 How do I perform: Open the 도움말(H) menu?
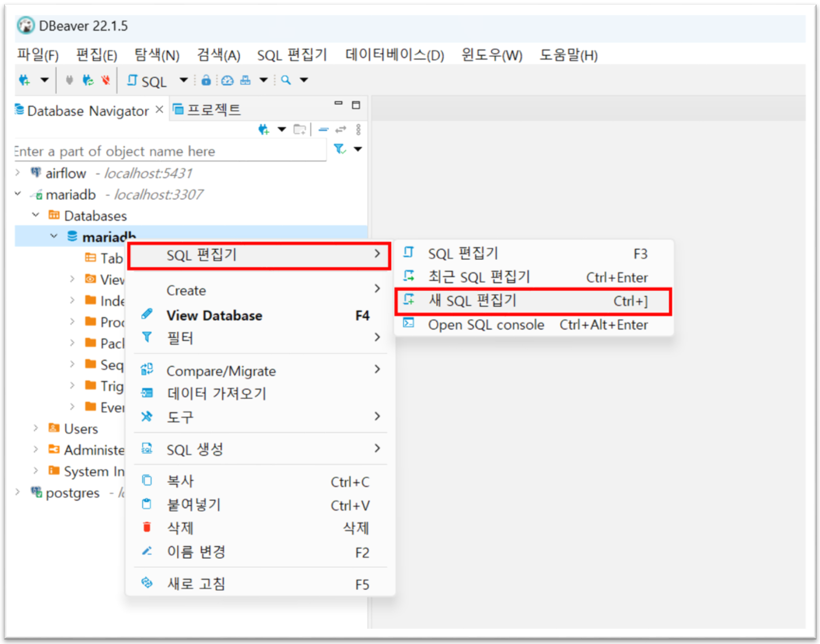568,55
